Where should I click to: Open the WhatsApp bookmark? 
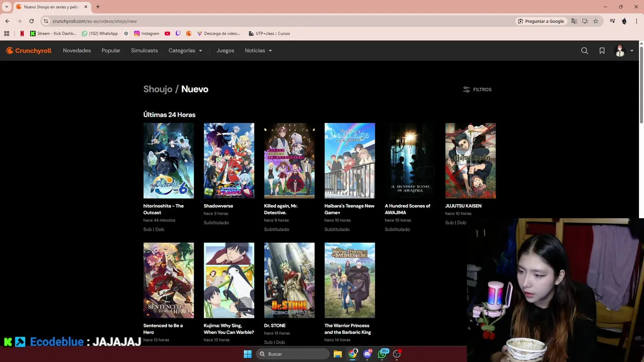tap(100, 34)
